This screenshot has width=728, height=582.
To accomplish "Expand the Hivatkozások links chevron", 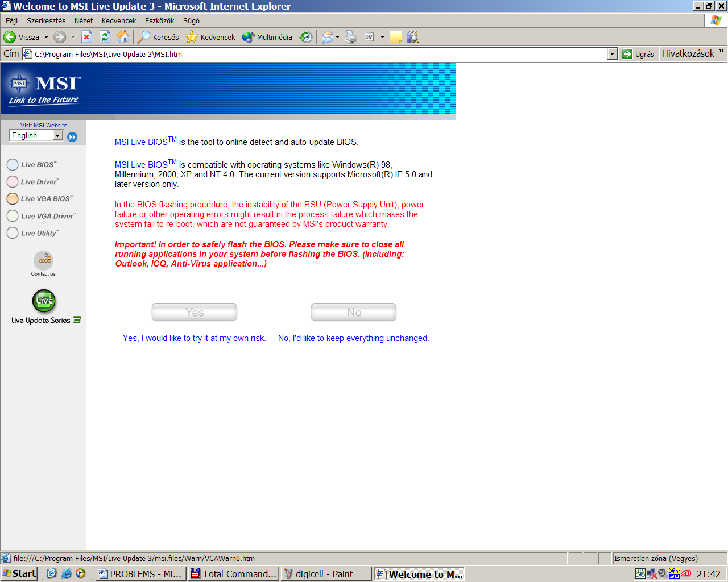I will (x=722, y=51).
